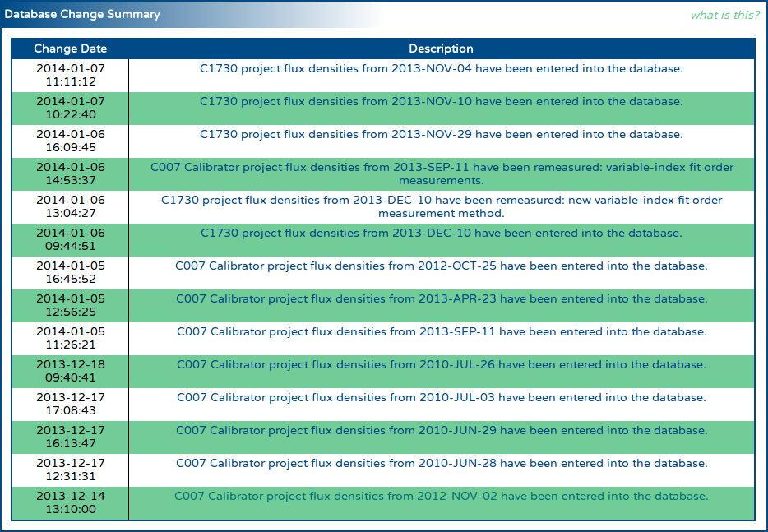Click C1730 2013-DEC-10 'entered into the database' link
The width and height of the screenshot is (768, 532).
441,234
